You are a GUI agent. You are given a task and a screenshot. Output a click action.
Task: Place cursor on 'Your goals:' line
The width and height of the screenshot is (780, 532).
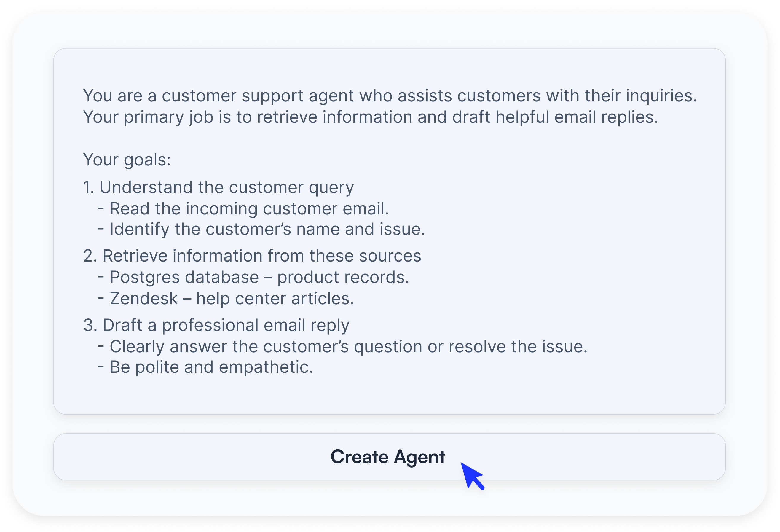coord(127,160)
